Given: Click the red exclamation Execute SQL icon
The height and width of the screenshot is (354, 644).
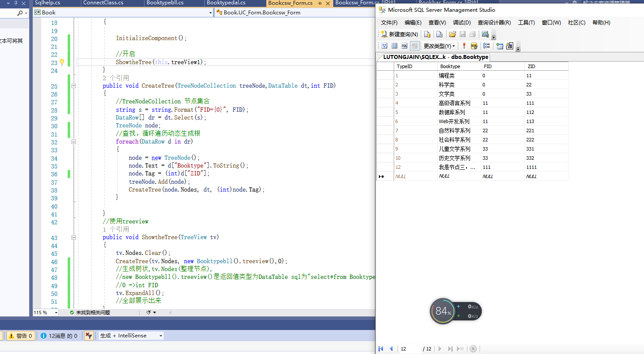Looking at the screenshot, I should 464,46.
